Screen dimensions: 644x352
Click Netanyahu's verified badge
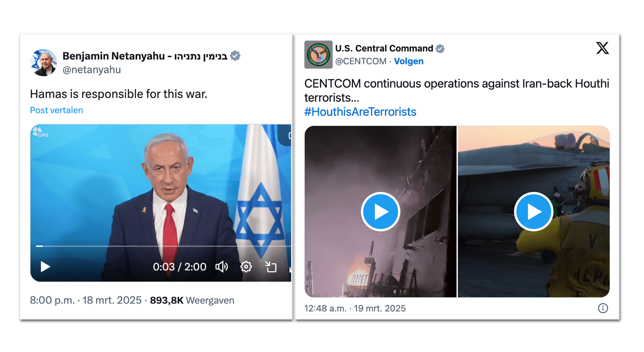235,56
